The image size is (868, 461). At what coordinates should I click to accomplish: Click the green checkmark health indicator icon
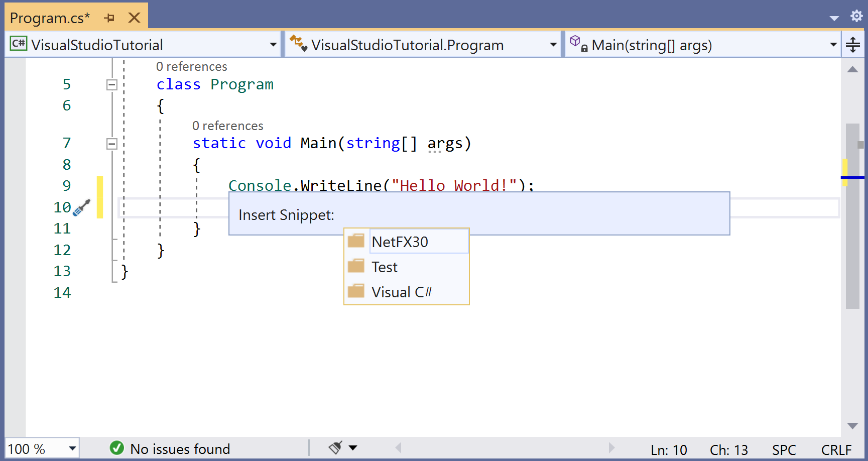[x=117, y=447]
